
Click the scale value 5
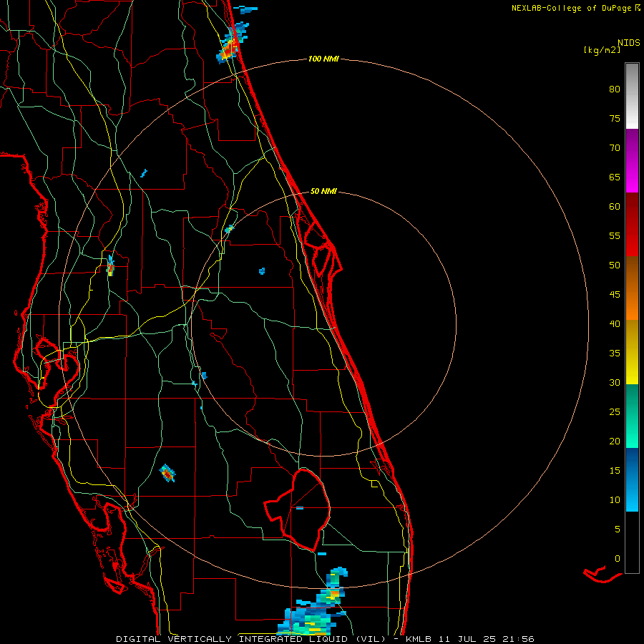[618, 530]
